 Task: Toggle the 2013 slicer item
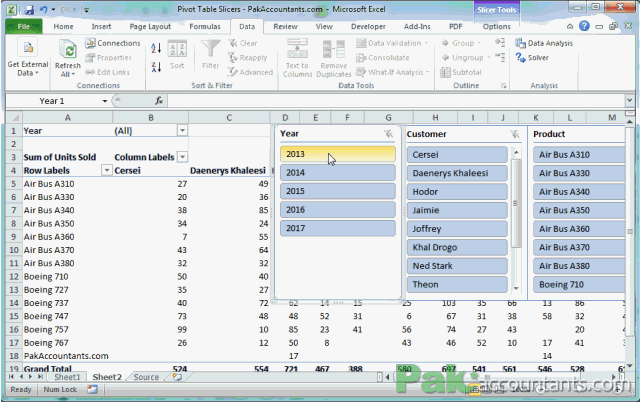pos(338,154)
